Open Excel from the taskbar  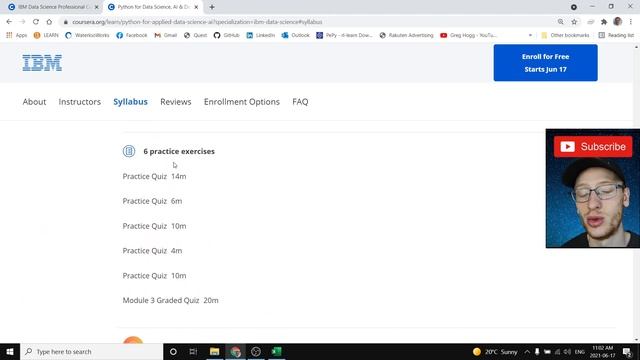pos(276,351)
